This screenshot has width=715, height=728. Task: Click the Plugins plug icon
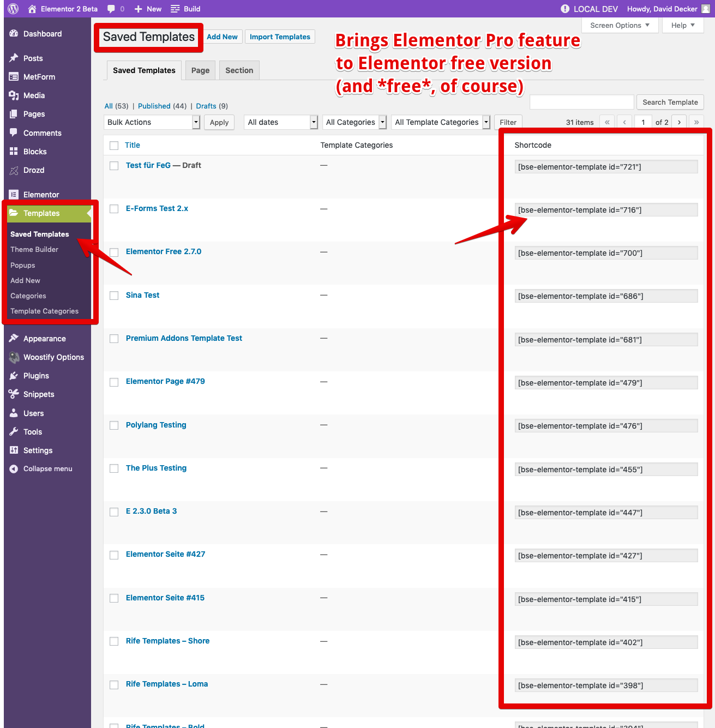(14, 376)
